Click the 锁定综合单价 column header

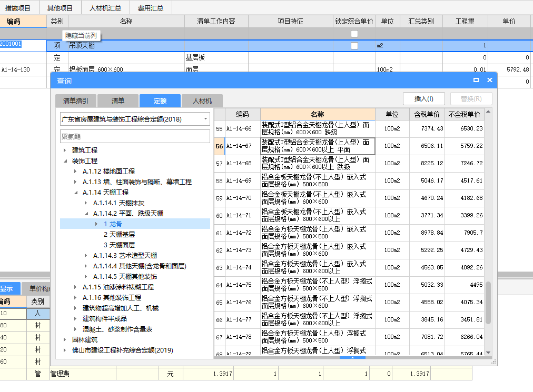[x=354, y=22]
